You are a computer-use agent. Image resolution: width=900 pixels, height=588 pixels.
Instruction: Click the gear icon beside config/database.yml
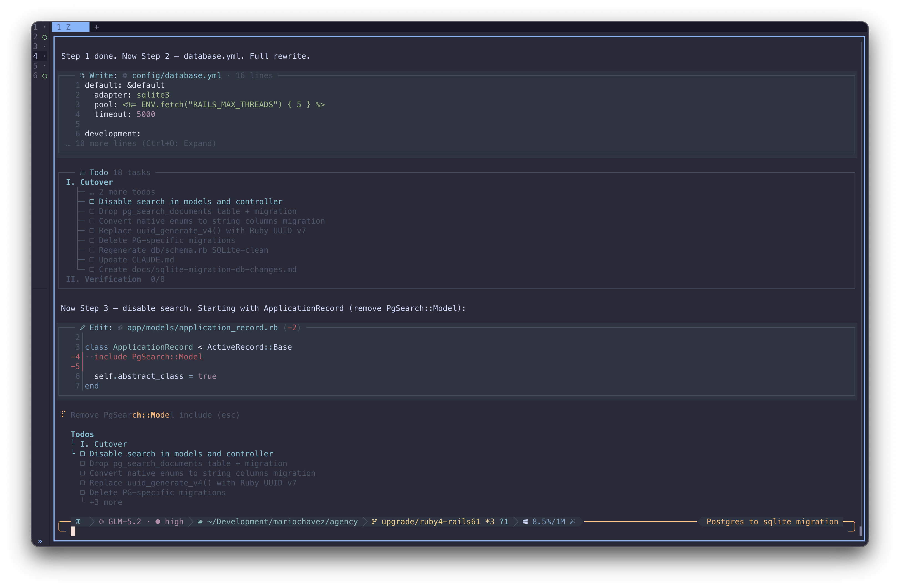tap(125, 75)
